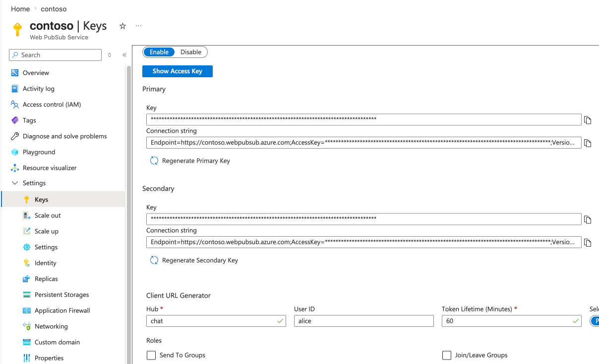Select the Enable access key option

click(x=159, y=52)
